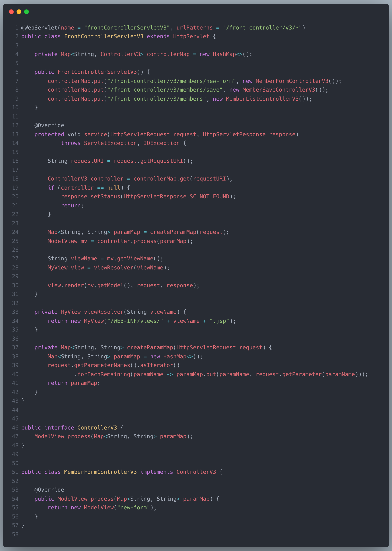Screen dimensions: 392x551
Task: Click the "new-form" string on line 55
Action: [134, 507]
